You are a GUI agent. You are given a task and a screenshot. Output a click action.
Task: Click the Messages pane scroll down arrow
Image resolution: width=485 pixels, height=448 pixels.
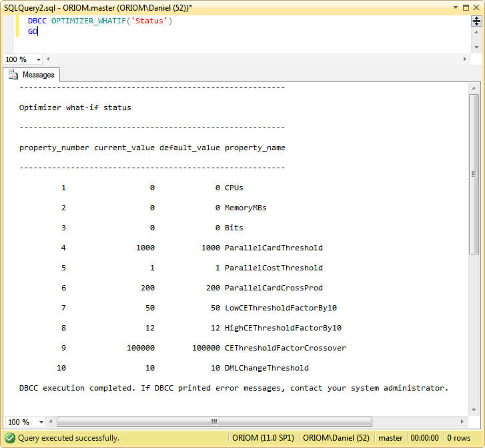coord(474,409)
